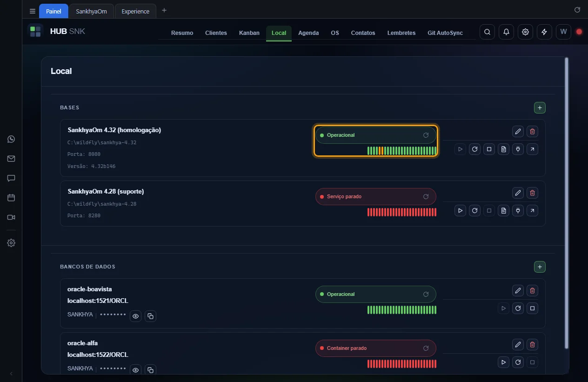Open header settings gear
588x382 pixels.
(x=525, y=32)
